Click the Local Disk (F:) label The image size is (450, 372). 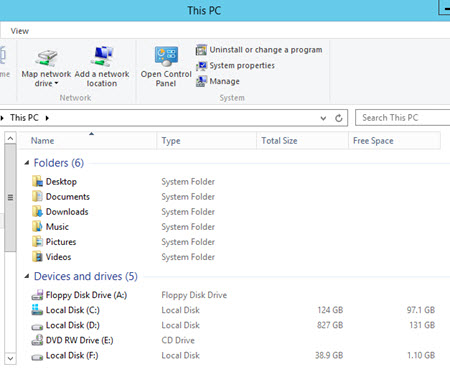[72, 355]
